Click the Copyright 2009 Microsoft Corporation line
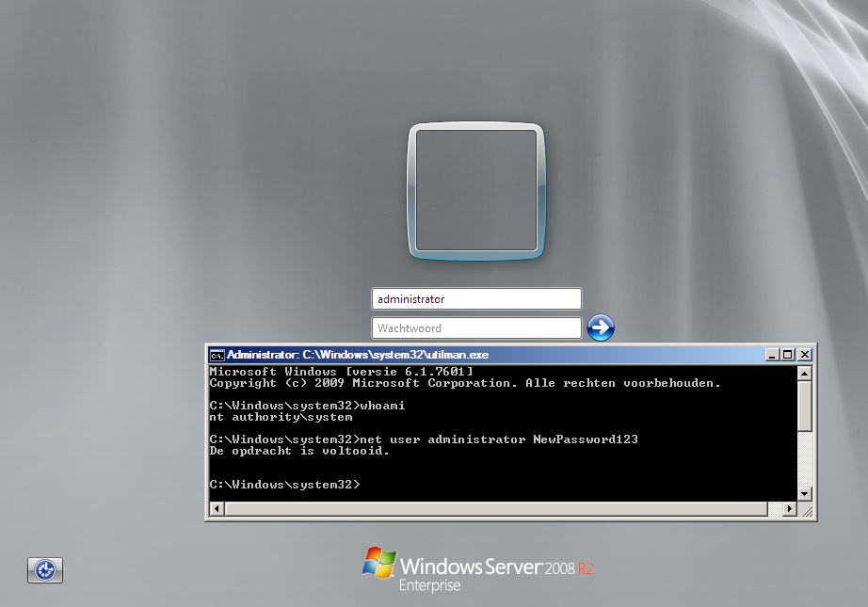 [465, 383]
